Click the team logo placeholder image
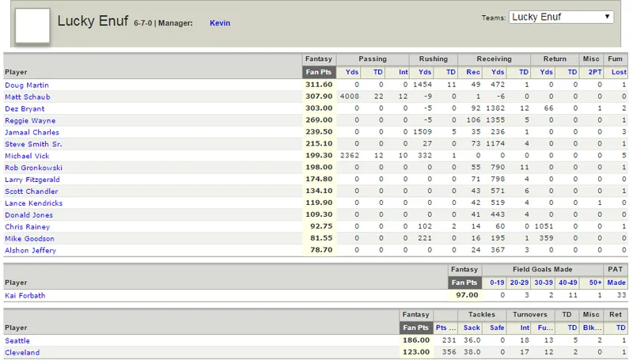Image resolution: width=633 pixels, height=364 pixels. 32,25
